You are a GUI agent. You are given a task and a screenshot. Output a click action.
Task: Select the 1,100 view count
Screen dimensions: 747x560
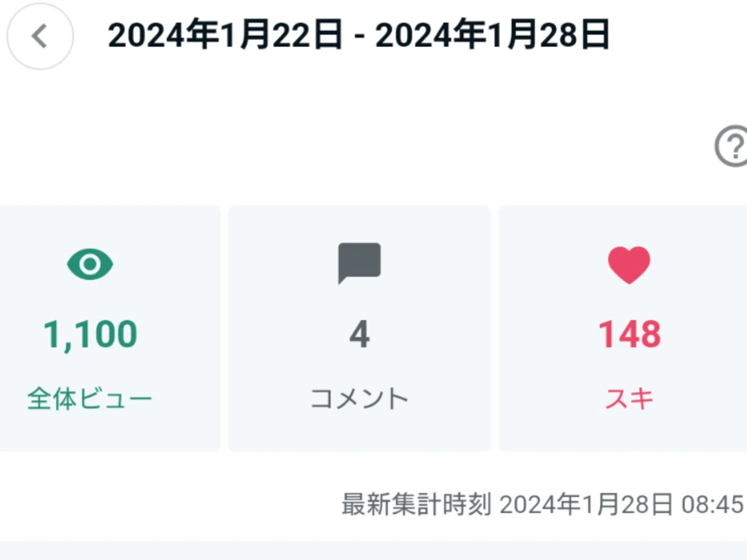click(90, 335)
